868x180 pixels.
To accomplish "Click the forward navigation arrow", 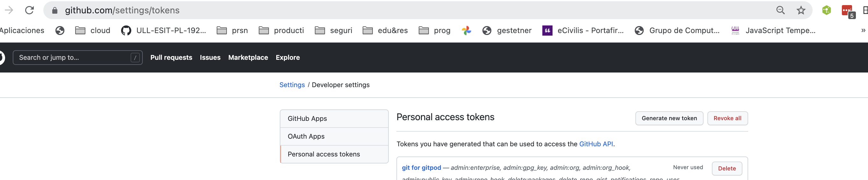I will 9,10.
